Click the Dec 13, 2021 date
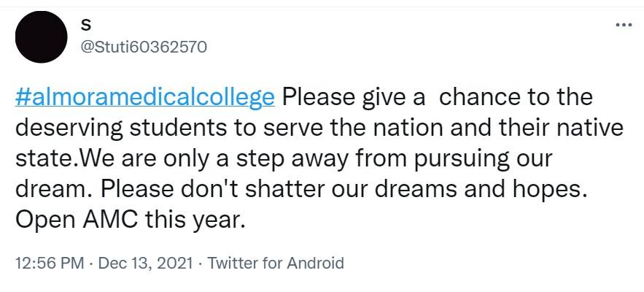644x292 pixels. tap(144, 264)
